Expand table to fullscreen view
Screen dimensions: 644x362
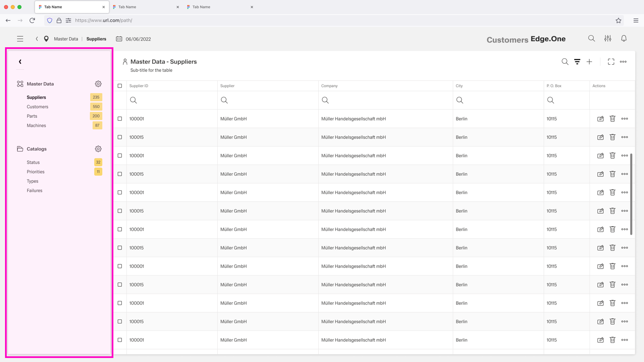tap(611, 62)
